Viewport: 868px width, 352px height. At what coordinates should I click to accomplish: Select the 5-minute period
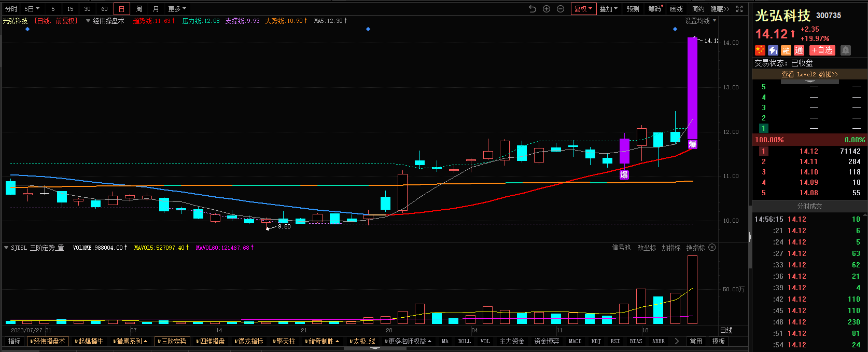(x=53, y=9)
